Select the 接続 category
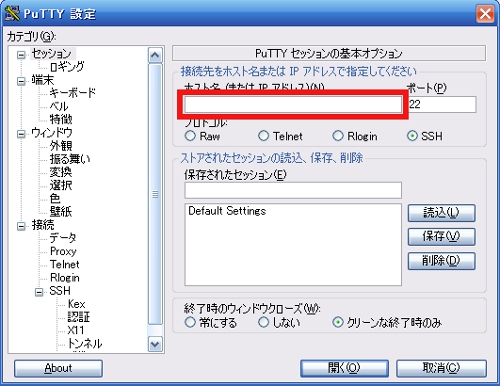Viewport: 500px width, 386px height. [43, 225]
